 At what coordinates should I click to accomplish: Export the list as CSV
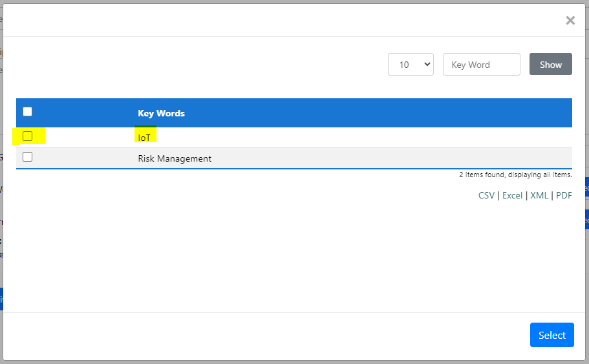[486, 195]
